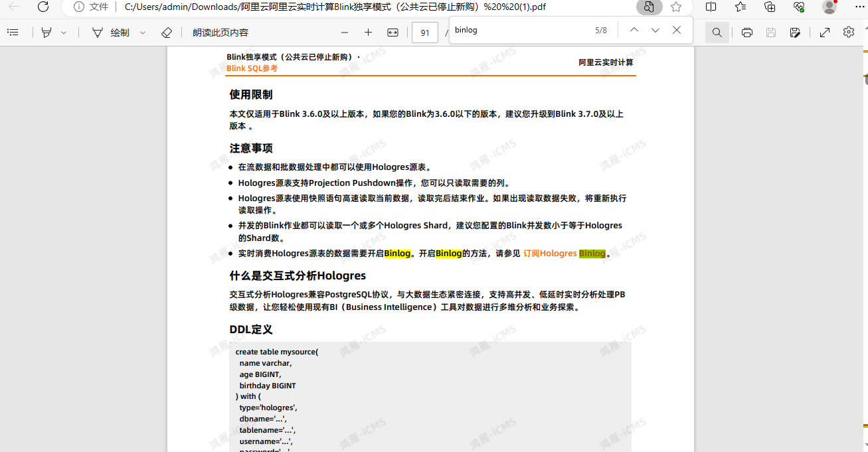Image resolution: width=868 pixels, height=452 pixels.
Task: Click the fit to width icon
Action: point(392,33)
